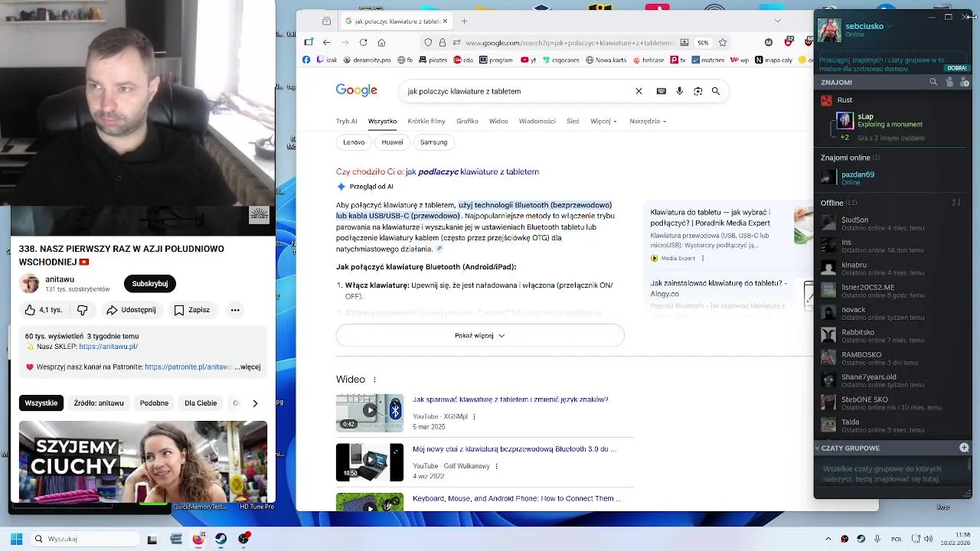Run the search with the magnifier icon
This screenshot has width=980, height=551.
click(x=716, y=91)
